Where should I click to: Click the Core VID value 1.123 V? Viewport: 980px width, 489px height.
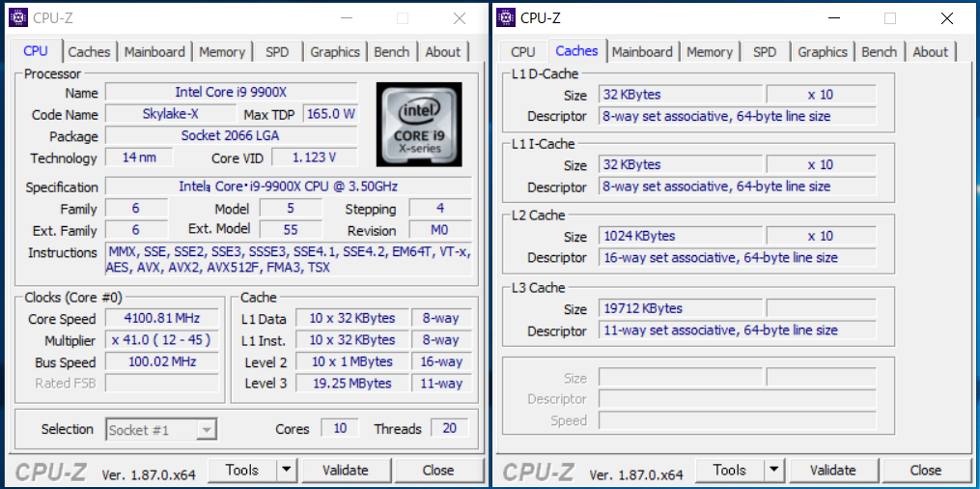click(x=315, y=157)
